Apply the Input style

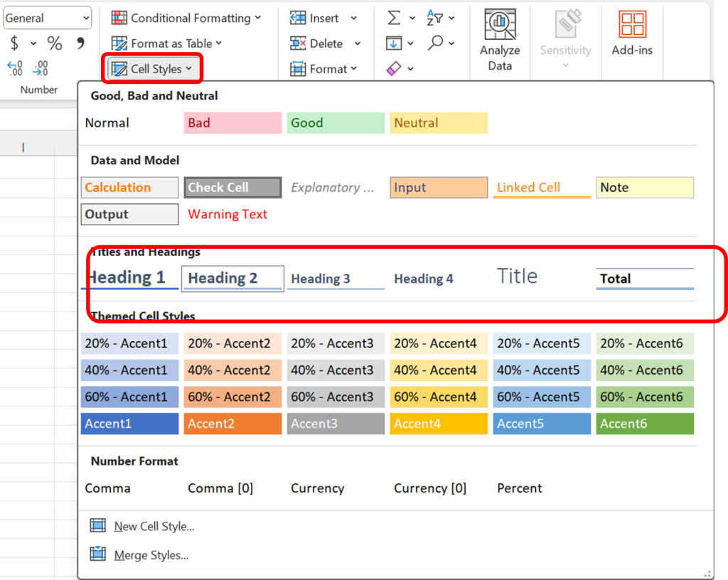point(439,188)
